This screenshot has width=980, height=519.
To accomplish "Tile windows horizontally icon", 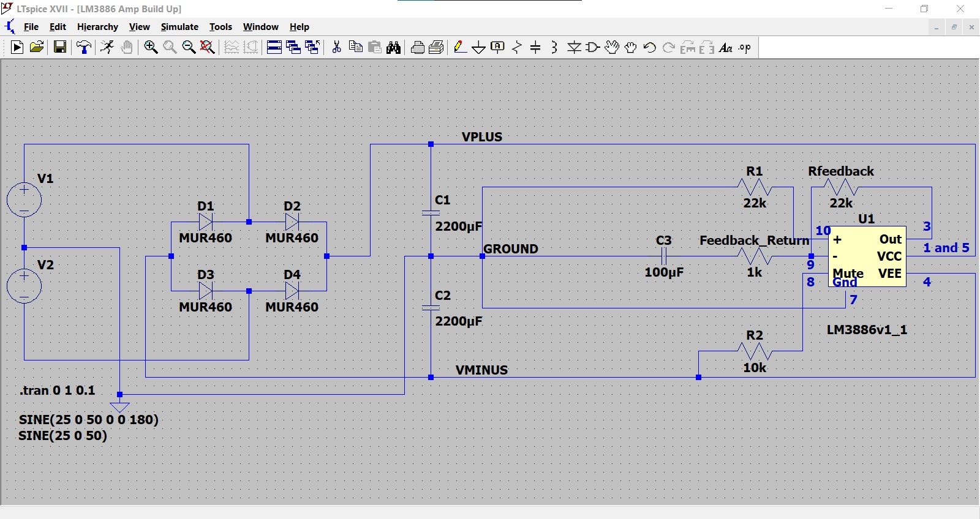I will click(274, 47).
